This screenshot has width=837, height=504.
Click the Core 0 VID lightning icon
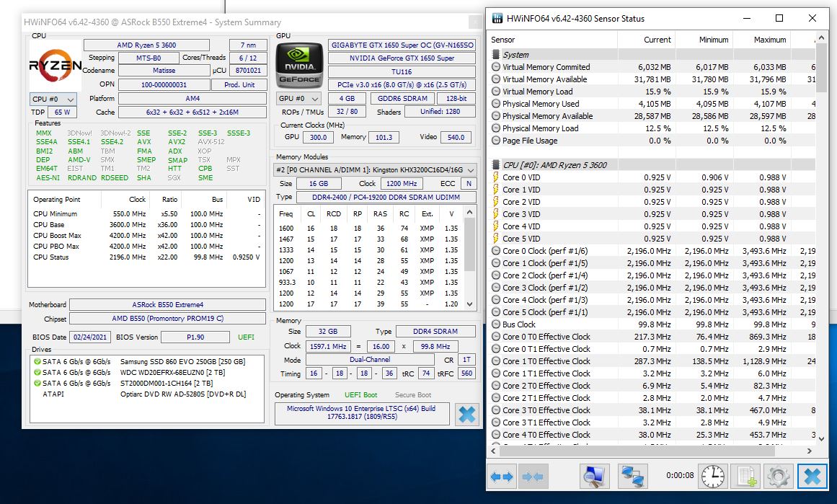(x=496, y=177)
